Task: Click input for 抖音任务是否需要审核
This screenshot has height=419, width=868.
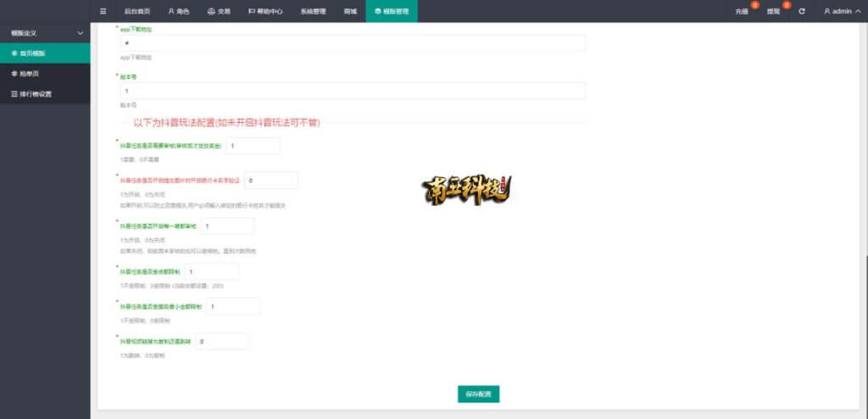Action: [253, 146]
